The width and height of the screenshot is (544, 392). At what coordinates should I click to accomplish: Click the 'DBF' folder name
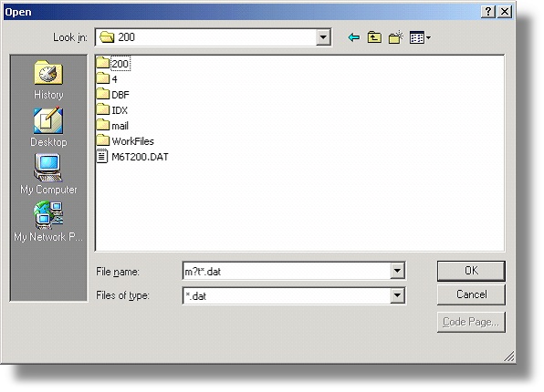click(x=120, y=95)
